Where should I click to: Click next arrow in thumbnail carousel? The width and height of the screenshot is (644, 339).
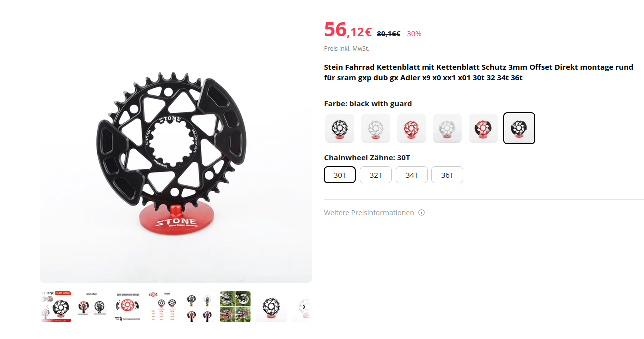[x=304, y=307]
